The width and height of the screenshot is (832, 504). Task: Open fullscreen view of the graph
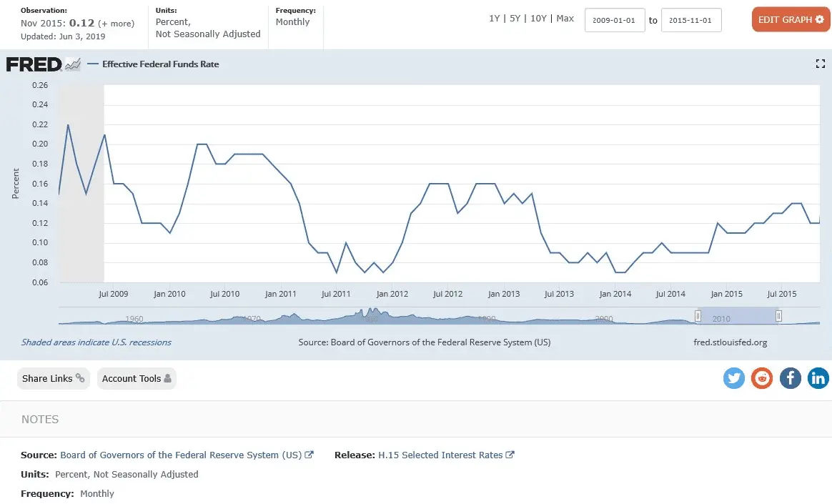pyautogui.click(x=820, y=64)
